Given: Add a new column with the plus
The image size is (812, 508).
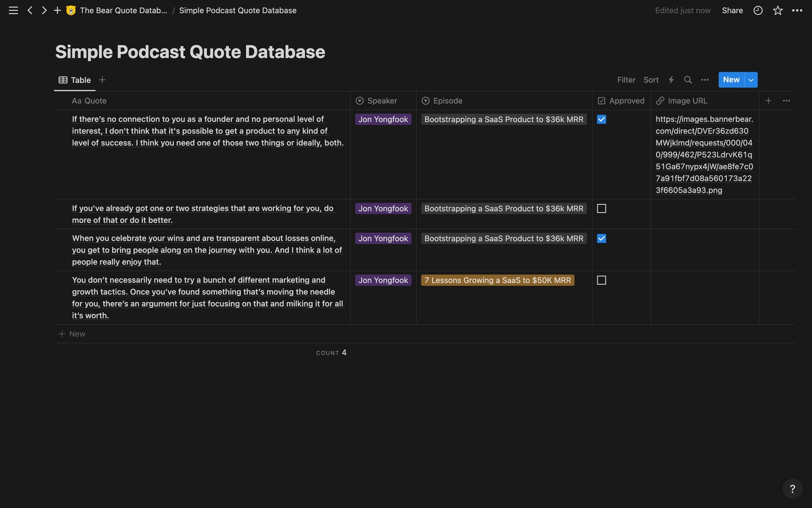Looking at the screenshot, I should (768, 100).
